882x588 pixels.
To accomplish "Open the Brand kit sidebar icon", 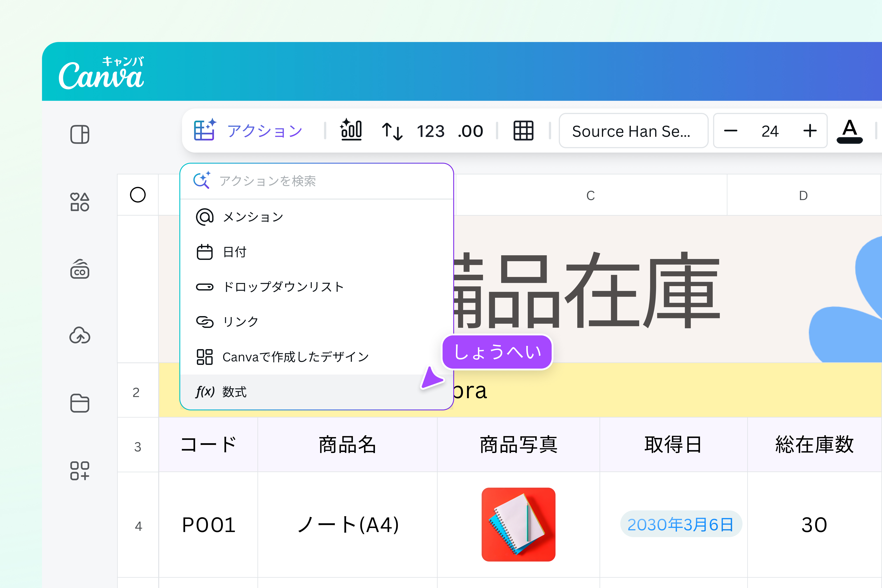I will coord(79,269).
